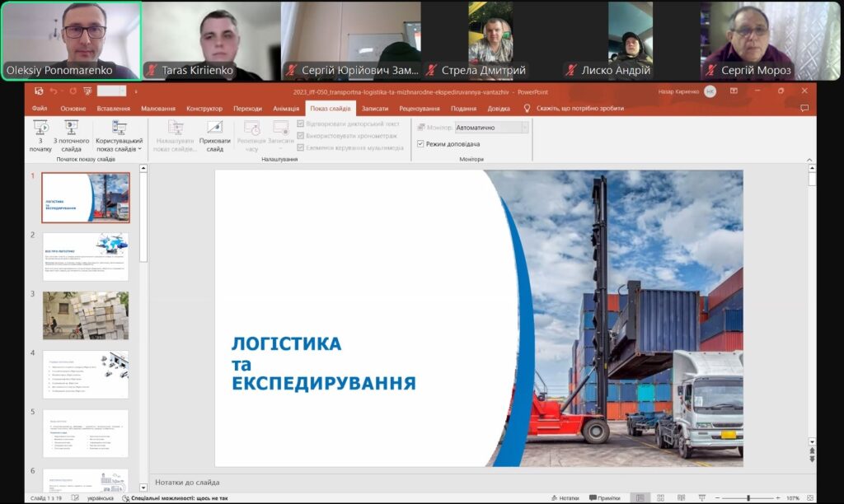Select slide 4 thumbnail
The image size is (844, 504).
(86, 375)
